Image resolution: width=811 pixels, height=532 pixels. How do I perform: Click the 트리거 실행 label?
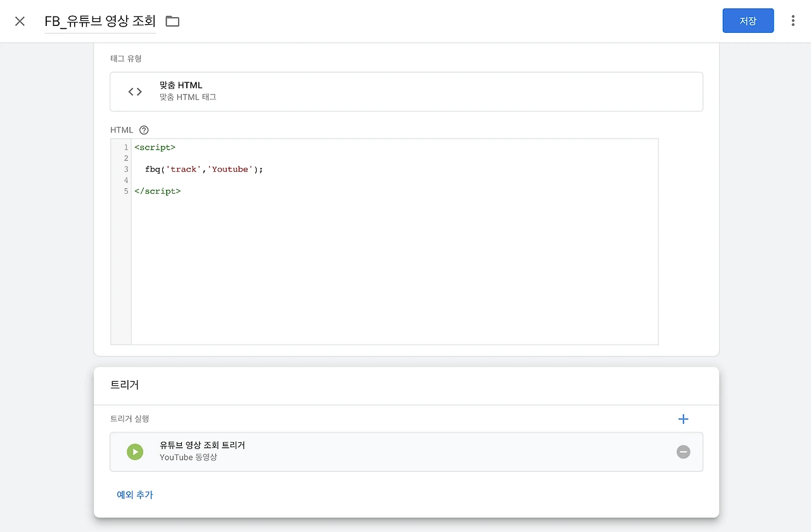(x=130, y=419)
